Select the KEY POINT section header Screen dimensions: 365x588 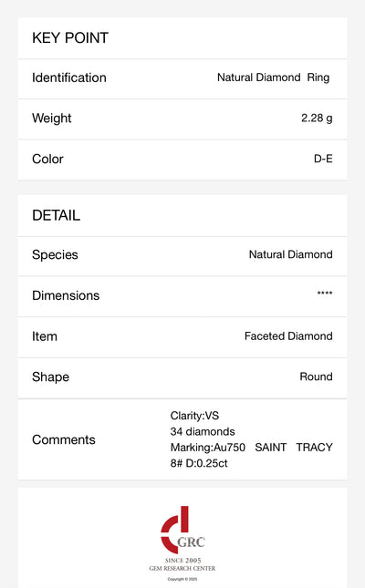tap(70, 38)
